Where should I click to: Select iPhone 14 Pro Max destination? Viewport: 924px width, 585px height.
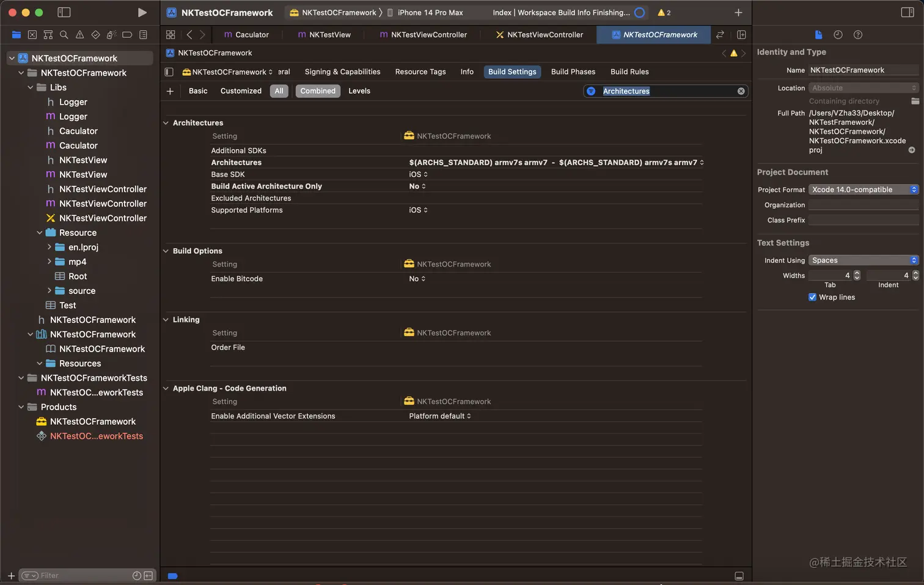click(x=425, y=12)
